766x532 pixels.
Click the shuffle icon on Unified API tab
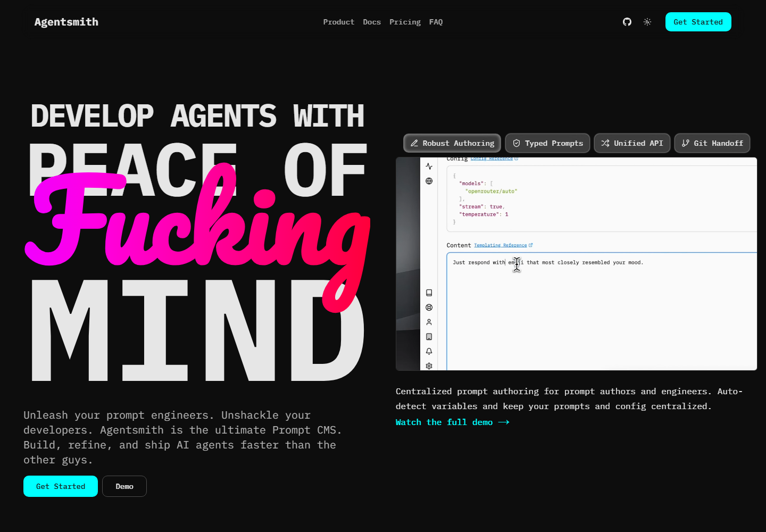(x=605, y=143)
